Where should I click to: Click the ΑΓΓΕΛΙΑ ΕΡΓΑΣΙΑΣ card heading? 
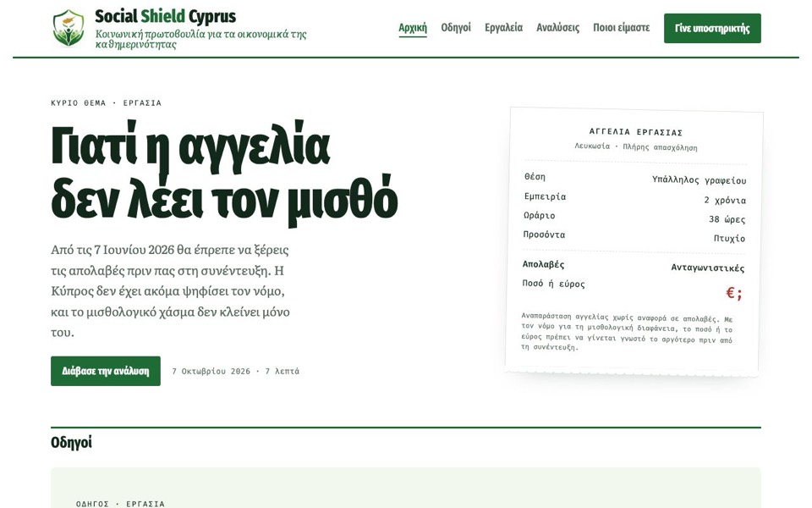636,132
